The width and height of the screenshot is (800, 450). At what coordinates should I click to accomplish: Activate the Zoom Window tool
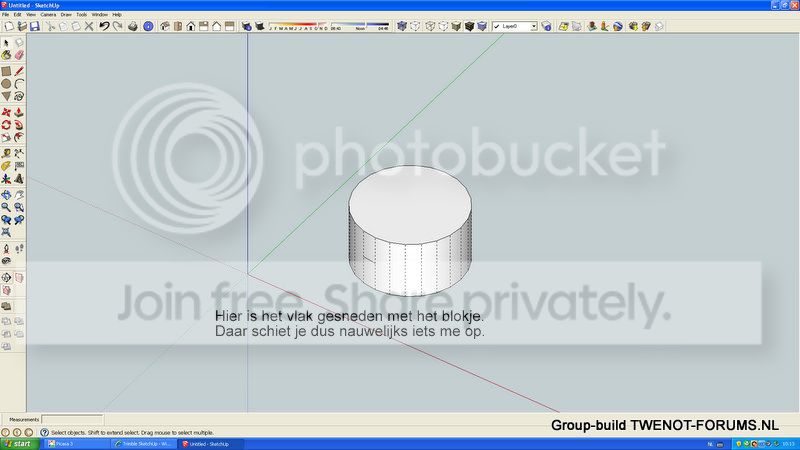pyautogui.click(x=19, y=207)
